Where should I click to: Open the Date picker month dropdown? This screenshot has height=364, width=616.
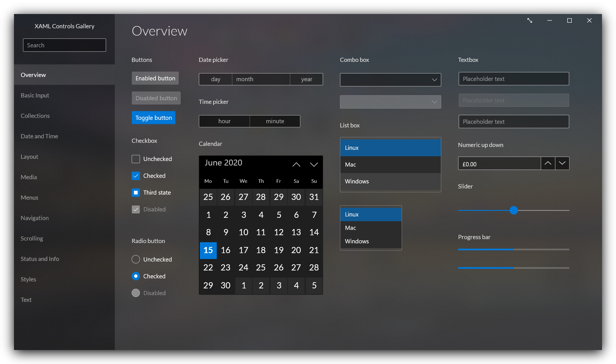pyautogui.click(x=260, y=79)
